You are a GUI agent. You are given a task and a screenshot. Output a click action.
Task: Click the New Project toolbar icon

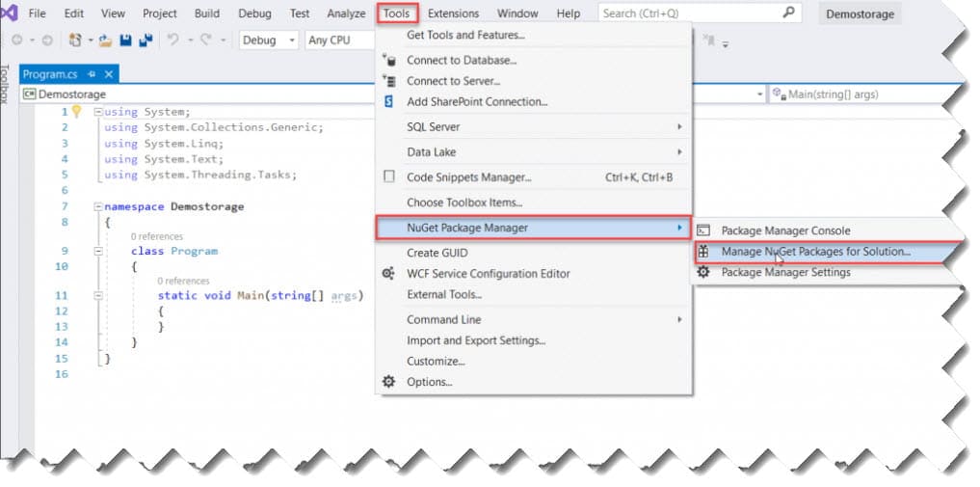(75, 40)
